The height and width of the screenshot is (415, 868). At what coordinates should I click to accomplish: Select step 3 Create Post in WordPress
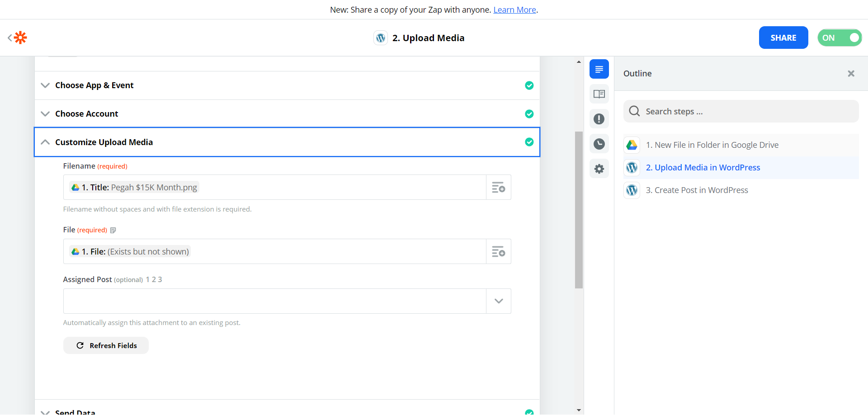tap(741, 190)
